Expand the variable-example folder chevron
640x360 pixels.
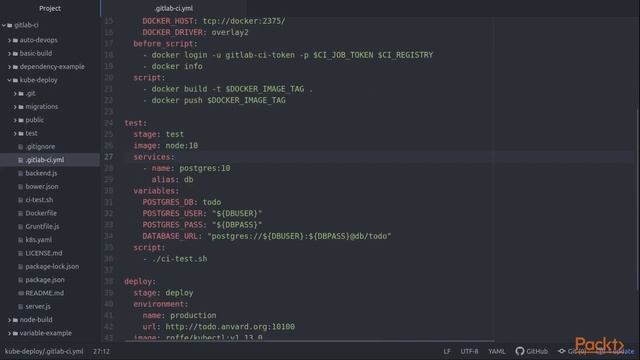9,333
